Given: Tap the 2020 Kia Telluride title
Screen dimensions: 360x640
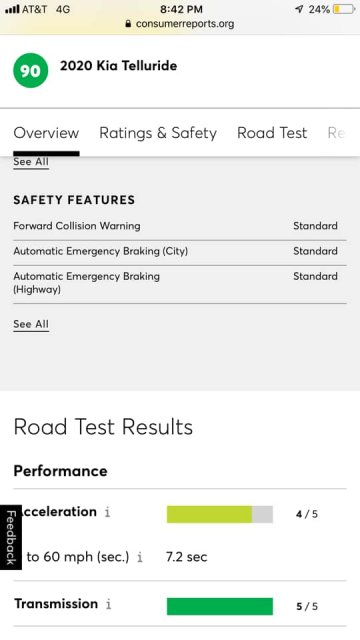Looking at the screenshot, I should click(119, 66).
